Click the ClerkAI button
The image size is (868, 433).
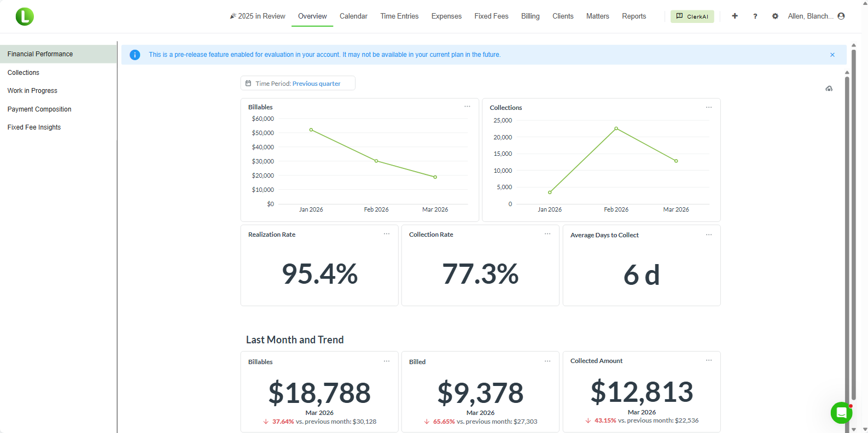pyautogui.click(x=692, y=16)
